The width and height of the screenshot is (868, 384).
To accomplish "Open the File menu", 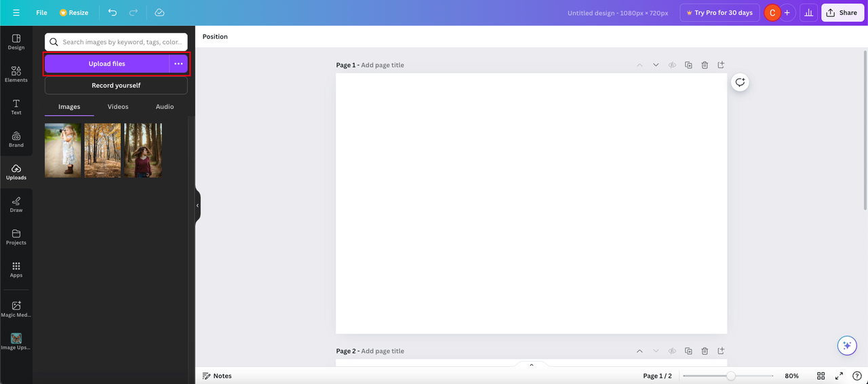I will pyautogui.click(x=41, y=13).
